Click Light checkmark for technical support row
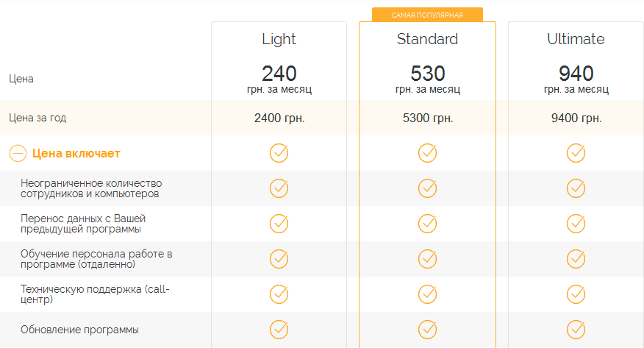This screenshot has height=348, width=644. 279,294
